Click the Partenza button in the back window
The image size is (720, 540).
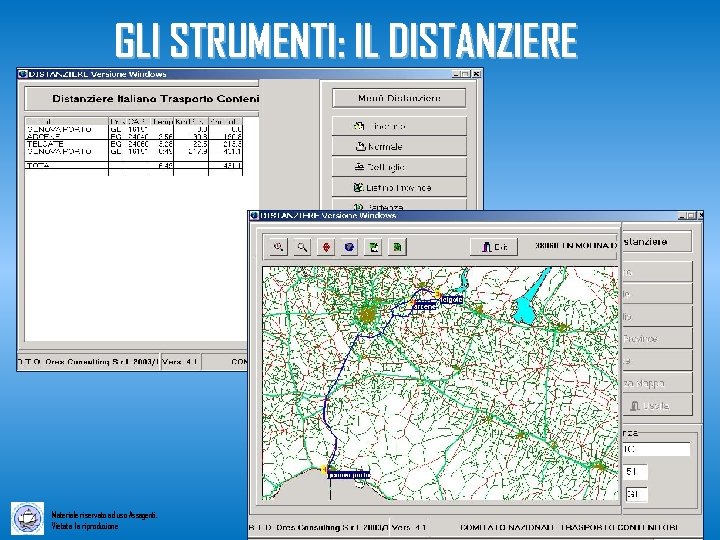click(399, 205)
